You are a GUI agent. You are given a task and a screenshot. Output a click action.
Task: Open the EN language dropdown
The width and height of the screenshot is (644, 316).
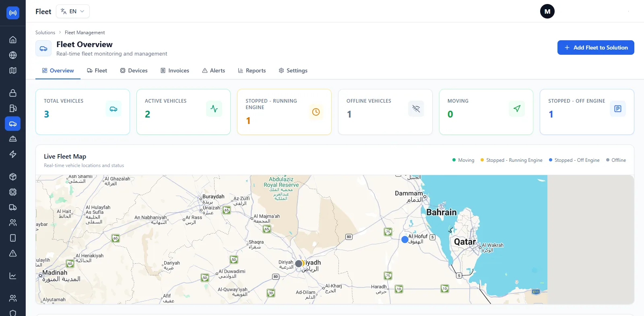coord(73,11)
